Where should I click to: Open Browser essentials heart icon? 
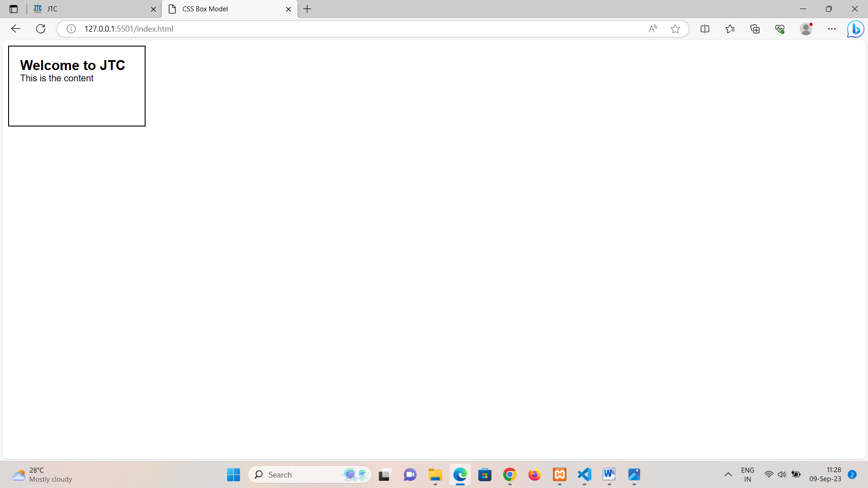780,29
